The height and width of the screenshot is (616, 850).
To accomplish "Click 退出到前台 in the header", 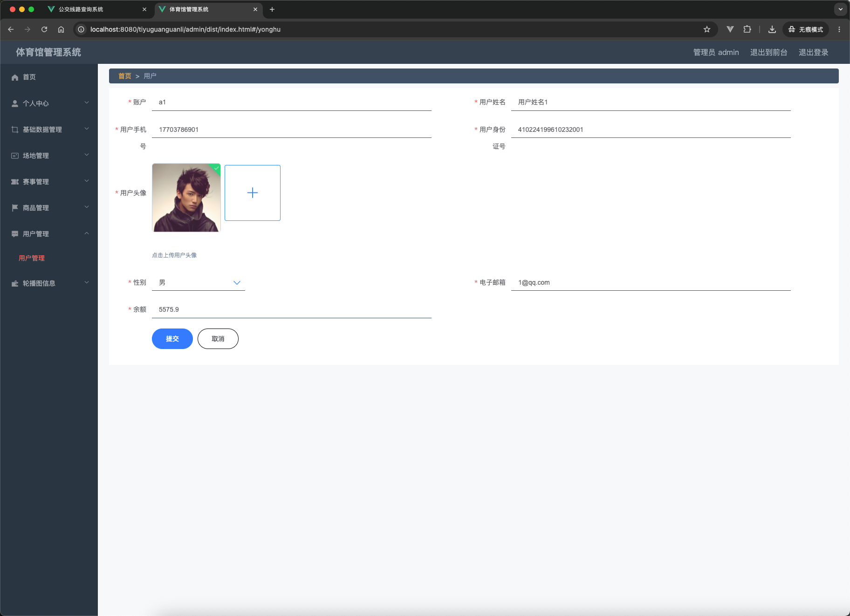I will click(769, 53).
